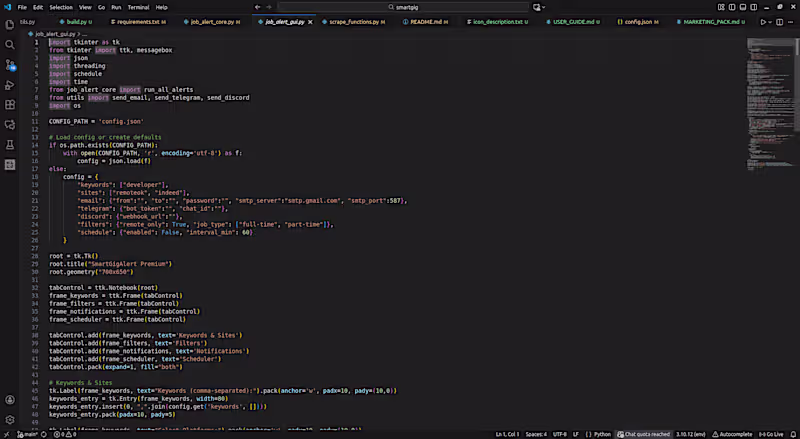Change end of line sequence LF
800x439 pixels.
click(576, 434)
